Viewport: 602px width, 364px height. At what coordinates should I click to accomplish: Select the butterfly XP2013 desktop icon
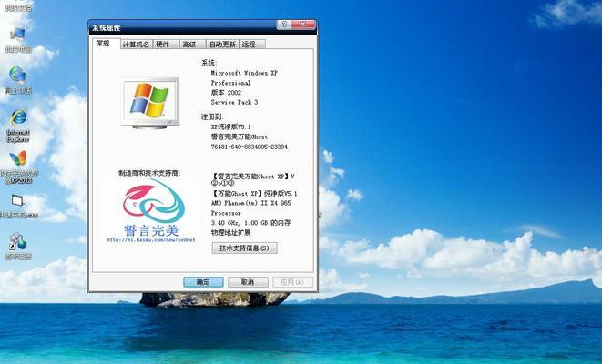coord(18,167)
